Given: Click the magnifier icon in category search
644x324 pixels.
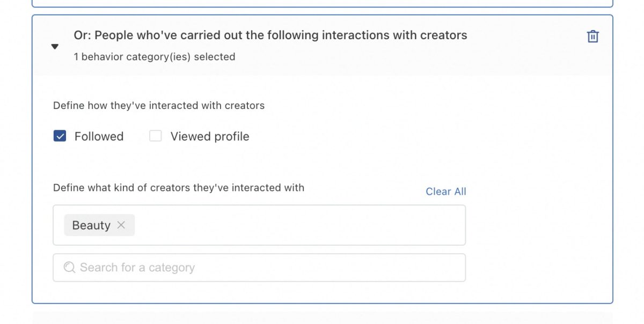Looking at the screenshot, I should point(69,268).
